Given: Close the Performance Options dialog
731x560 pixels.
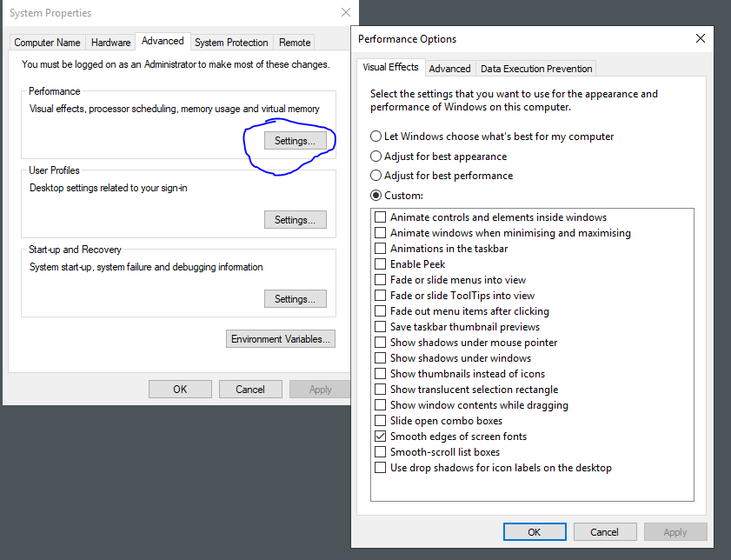Looking at the screenshot, I should click(x=701, y=38).
